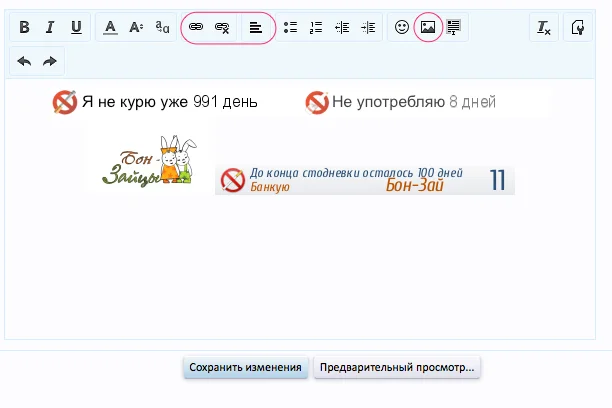The height and width of the screenshot is (408, 612).
Task: Open the text alignment dropdown
Action: (256, 28)
